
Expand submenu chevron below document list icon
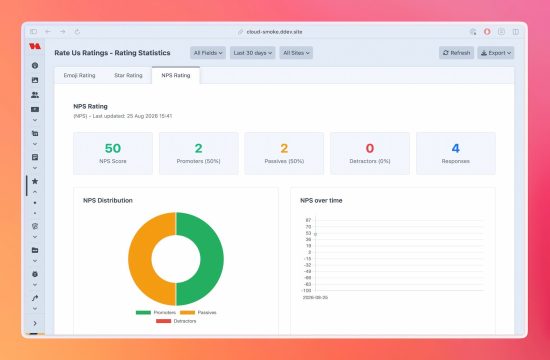35,168
